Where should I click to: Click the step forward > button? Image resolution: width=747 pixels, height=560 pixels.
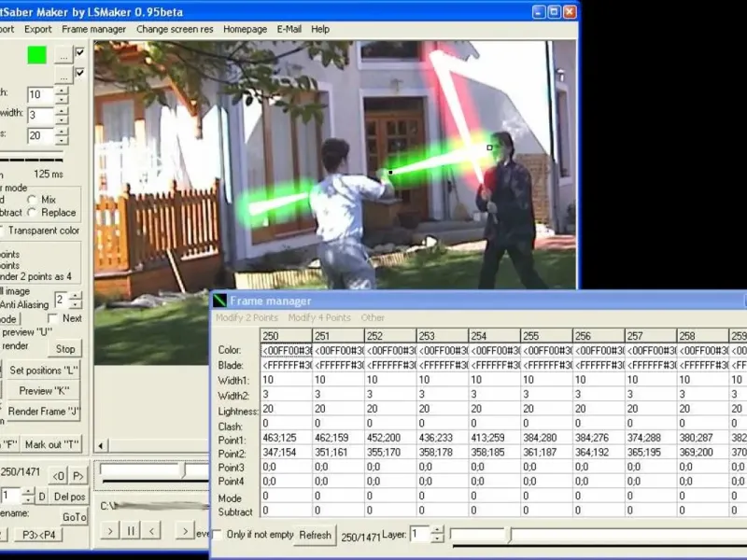pyautogui.click(x=185, y=530)
